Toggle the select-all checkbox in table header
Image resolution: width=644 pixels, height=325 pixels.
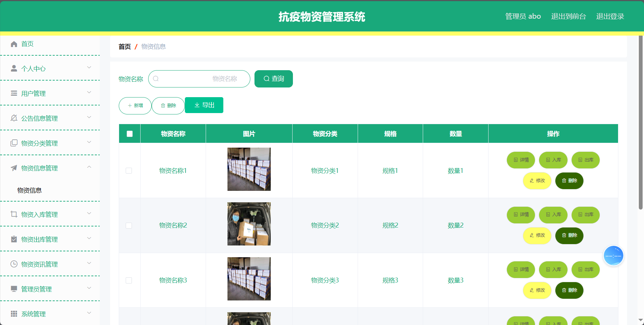coord(129,133)
